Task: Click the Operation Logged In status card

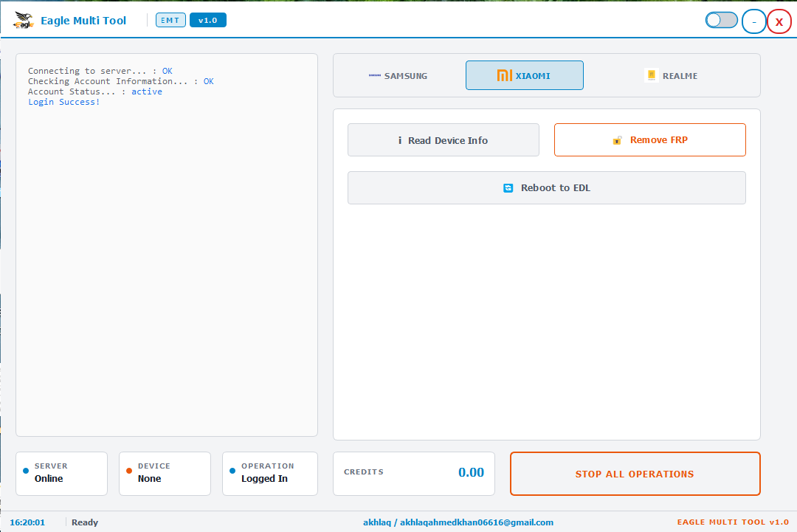Action: click(270, 474)
